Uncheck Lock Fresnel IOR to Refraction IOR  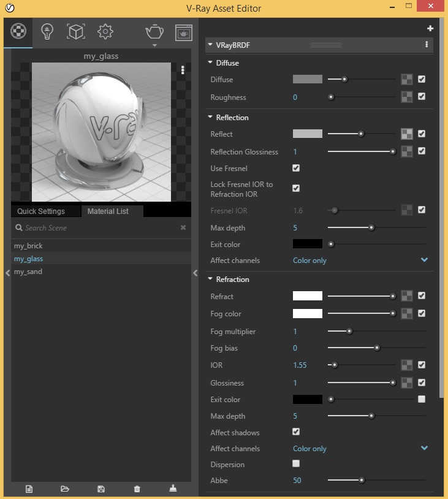[x=296, y=188]
